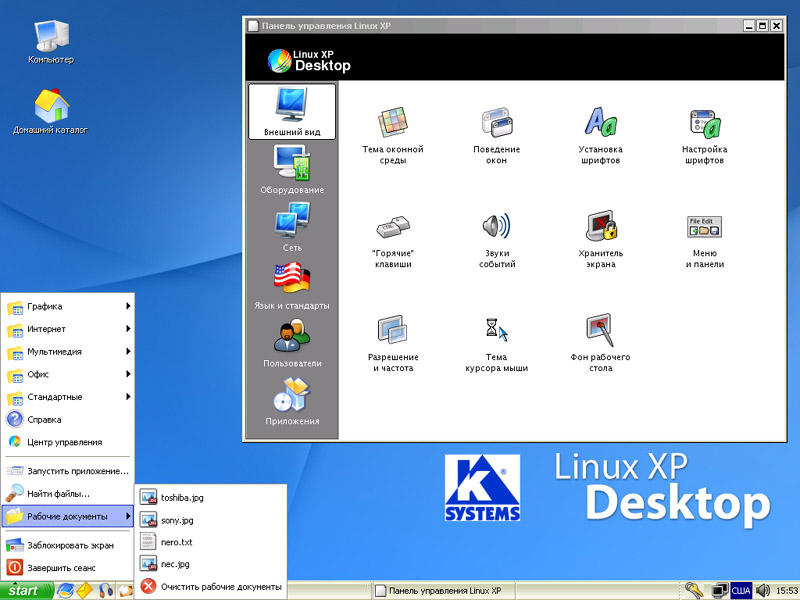Image resolution: width=800 pixels, height=600 pixels.
Task: Select Язык и стандарты in the sidebar
Action: [x=292, y=285]
